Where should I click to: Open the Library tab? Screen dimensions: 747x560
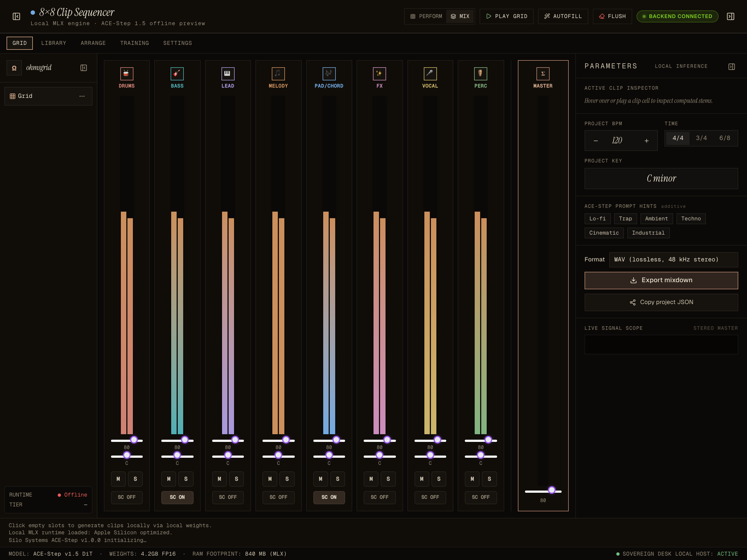click(54, 43)
